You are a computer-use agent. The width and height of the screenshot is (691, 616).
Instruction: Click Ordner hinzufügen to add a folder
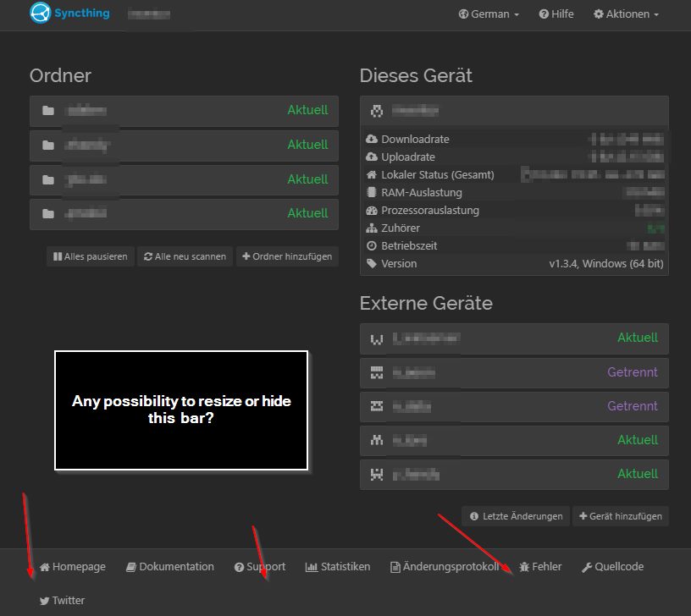[287, 256]
